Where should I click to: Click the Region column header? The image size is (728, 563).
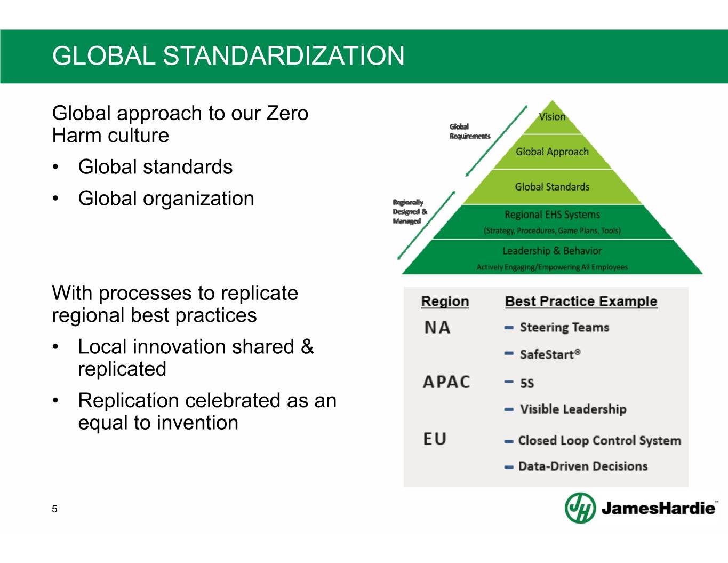tap(445, 302)
